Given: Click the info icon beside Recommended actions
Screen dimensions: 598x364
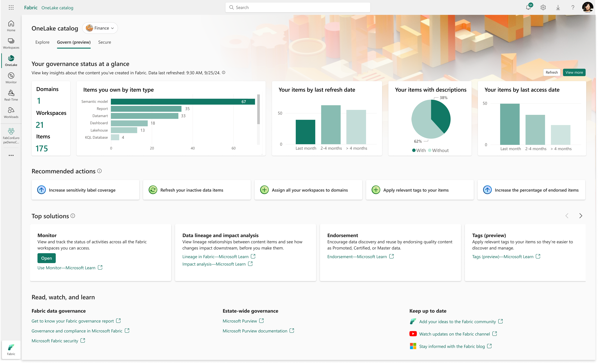Looking at the screenshot, I should tap(100, 171).
